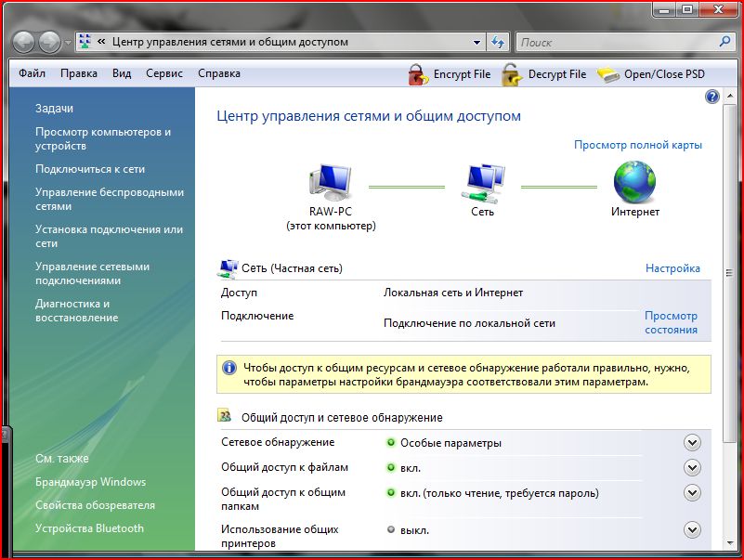The height and width of the screenshot is (560, 744).
Task: Open the Файл menu
Action: (32, 73)
